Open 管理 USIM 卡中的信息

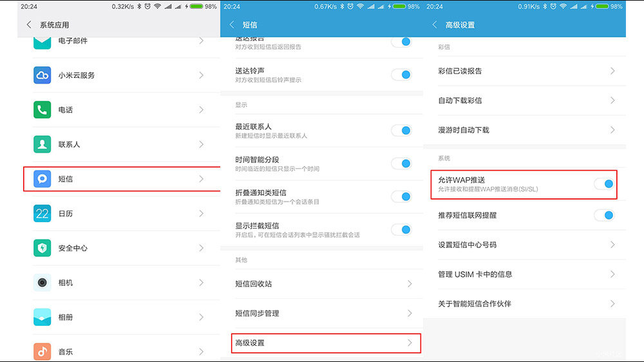tap(524, 274)
